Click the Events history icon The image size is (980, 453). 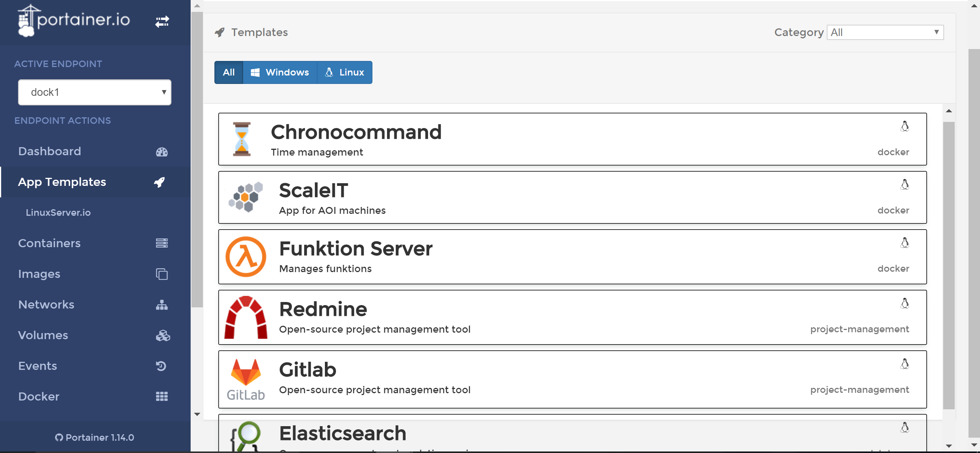[x=161, y=366]
